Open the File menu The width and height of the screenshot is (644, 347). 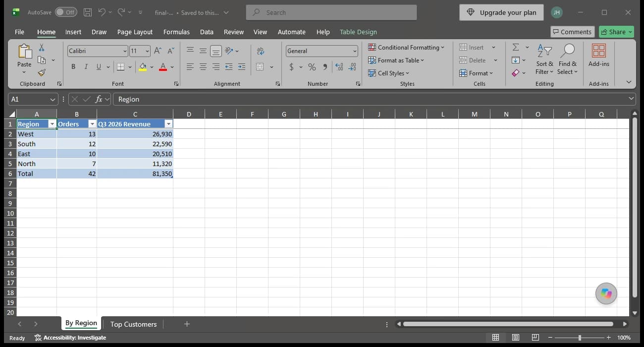(19, 32)
